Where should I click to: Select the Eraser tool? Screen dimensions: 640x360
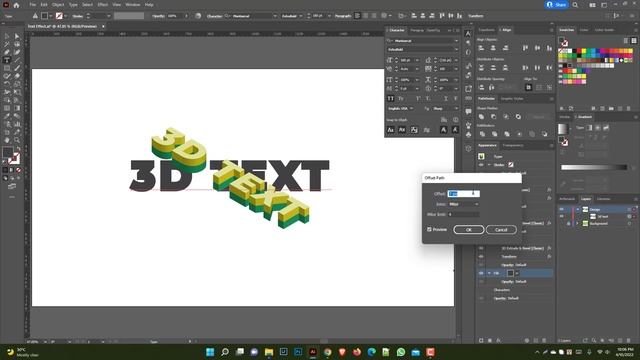pos(17,76)
